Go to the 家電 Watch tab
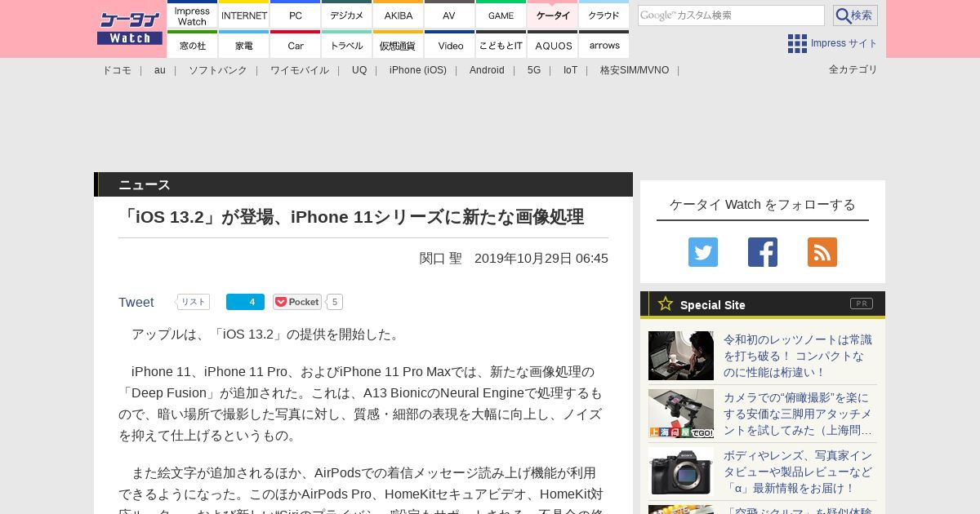 244,44
